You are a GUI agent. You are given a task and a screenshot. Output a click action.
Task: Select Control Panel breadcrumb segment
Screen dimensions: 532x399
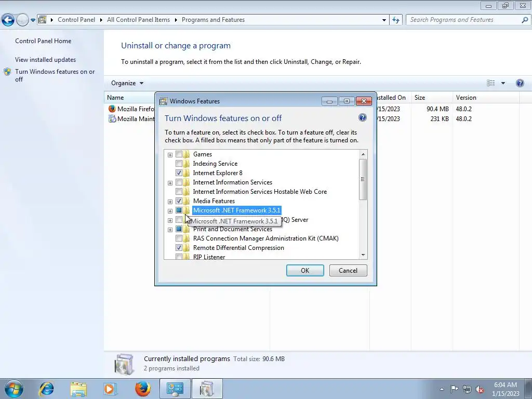click(76, 20)
